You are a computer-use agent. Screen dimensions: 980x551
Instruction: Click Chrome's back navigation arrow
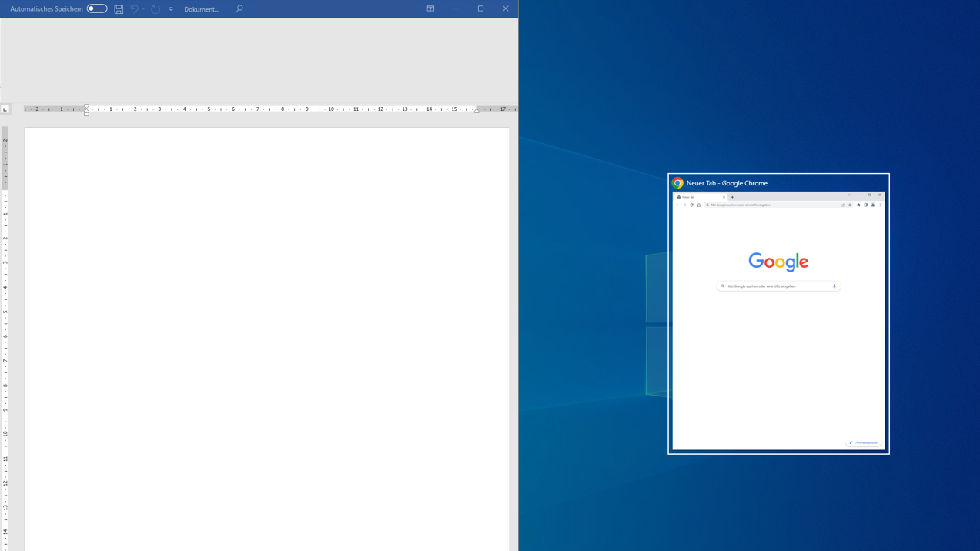678,205
